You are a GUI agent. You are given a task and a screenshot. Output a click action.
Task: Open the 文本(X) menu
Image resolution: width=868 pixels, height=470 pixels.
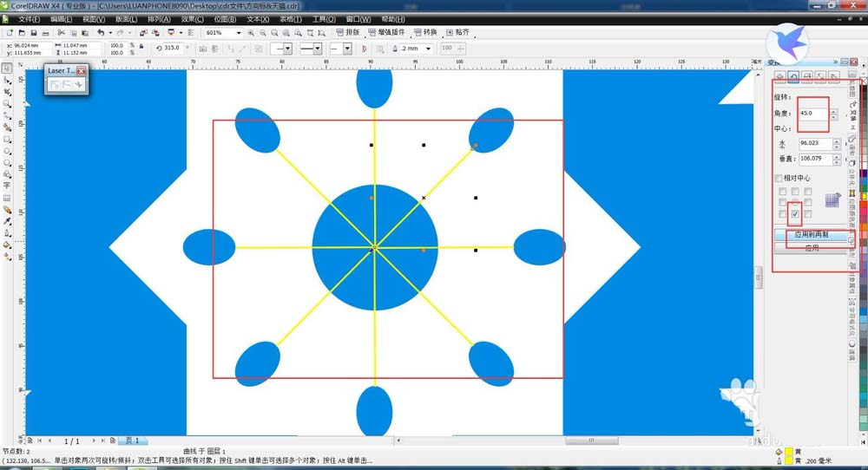pyautogui.click(x=258, y=19)
